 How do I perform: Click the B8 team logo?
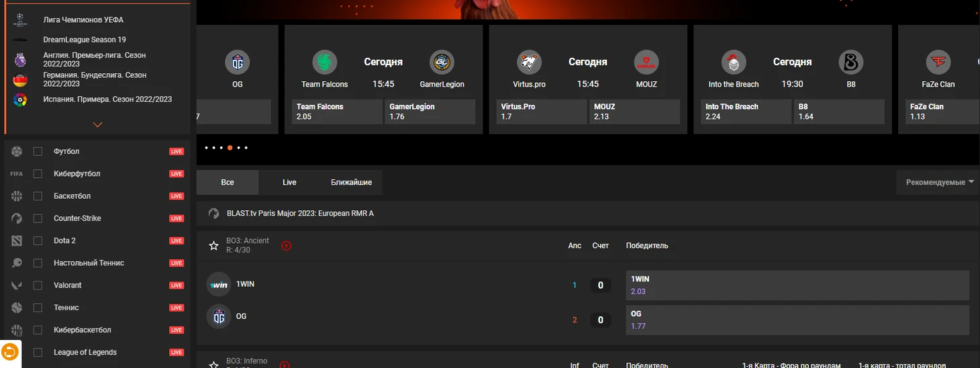point(851,62)
